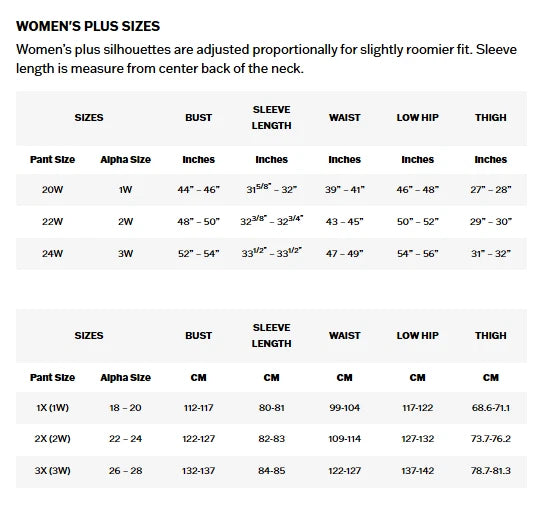Select the 2X (2W) row label
Image resolution: width=540 pixels, height=505 pixels.
point(52,439)
